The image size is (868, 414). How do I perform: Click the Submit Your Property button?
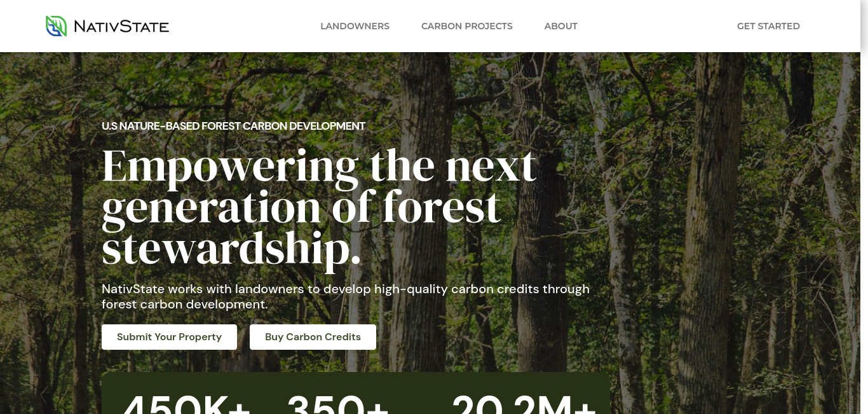169,337
